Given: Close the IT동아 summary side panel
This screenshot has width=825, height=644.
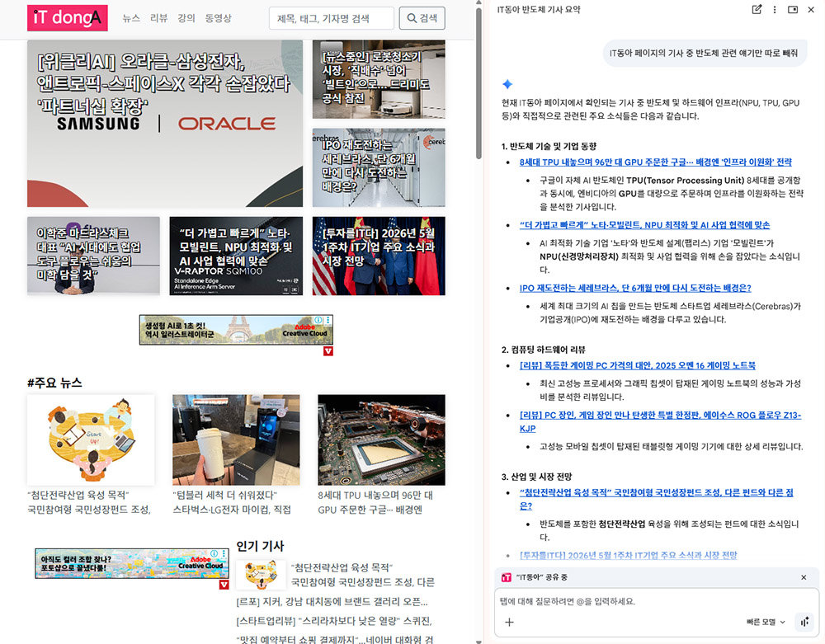Looking at the screenshot, I should pyautogui.click(x=811, y=9).
